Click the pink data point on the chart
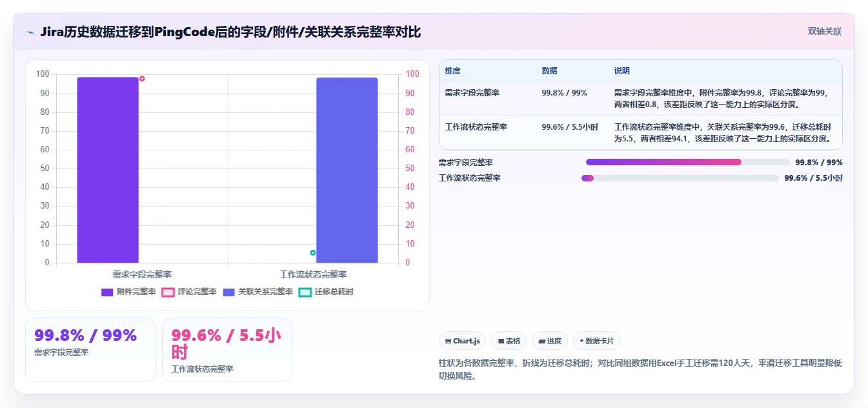 [142, 79]
